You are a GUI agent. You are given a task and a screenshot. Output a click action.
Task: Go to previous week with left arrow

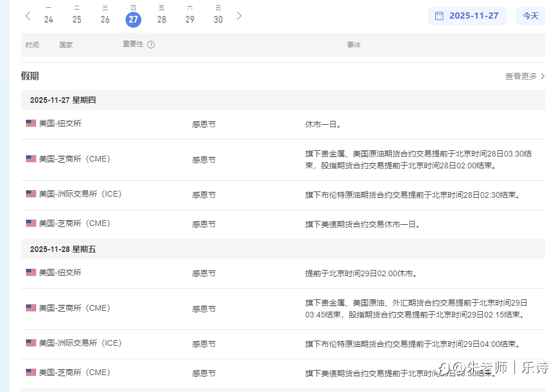coord(28,16)
